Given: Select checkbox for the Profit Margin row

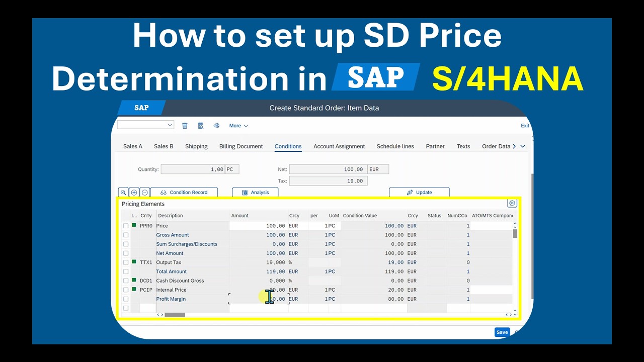Looking at the screenshot, I should [126, 299].
